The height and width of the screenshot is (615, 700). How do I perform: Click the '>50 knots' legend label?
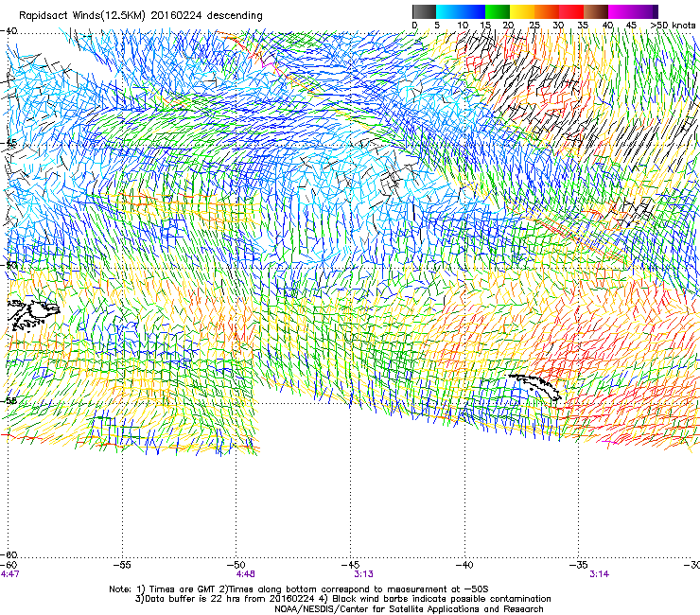pyautogui.click(x=674, y=26)
